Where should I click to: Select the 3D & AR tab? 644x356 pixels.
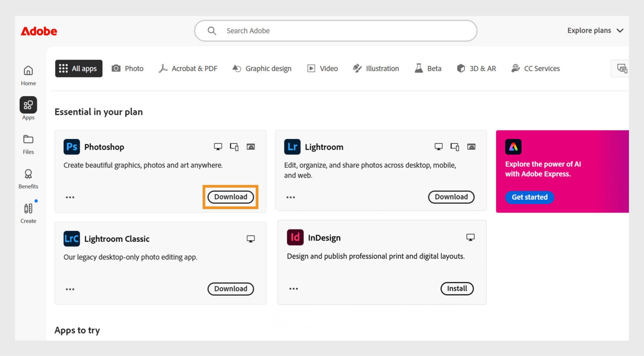point(476,68)
